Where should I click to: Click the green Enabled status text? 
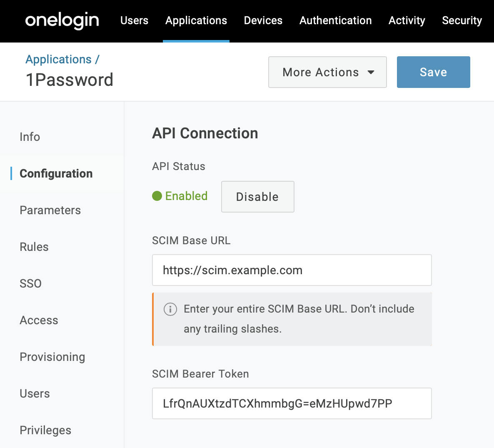coord(186,196)
